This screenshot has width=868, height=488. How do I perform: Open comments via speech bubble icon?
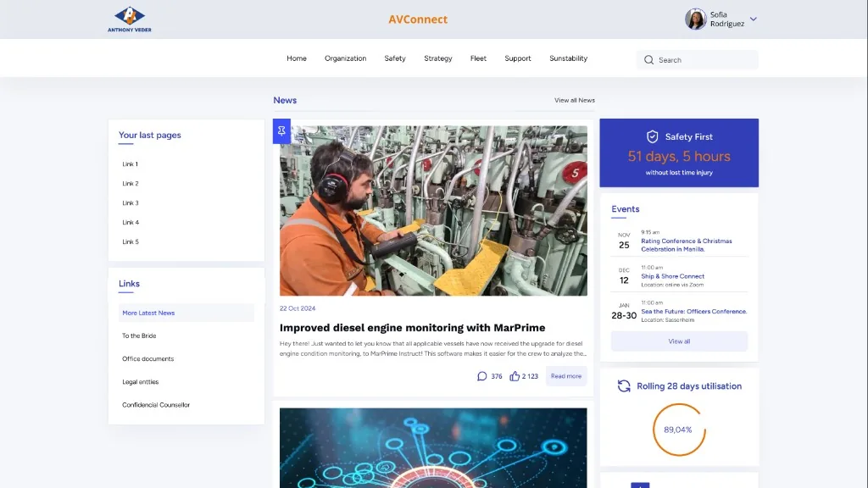point(482,376)
